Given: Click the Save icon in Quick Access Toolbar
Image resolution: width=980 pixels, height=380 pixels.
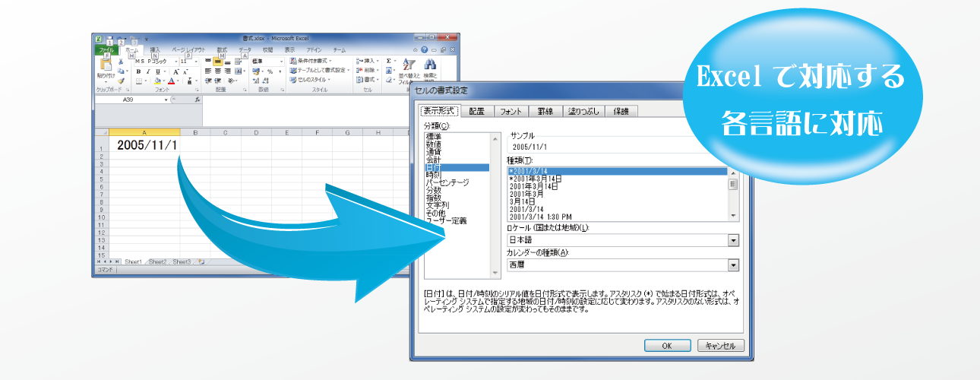Looking at the screenshot, I should coord(109,38).
